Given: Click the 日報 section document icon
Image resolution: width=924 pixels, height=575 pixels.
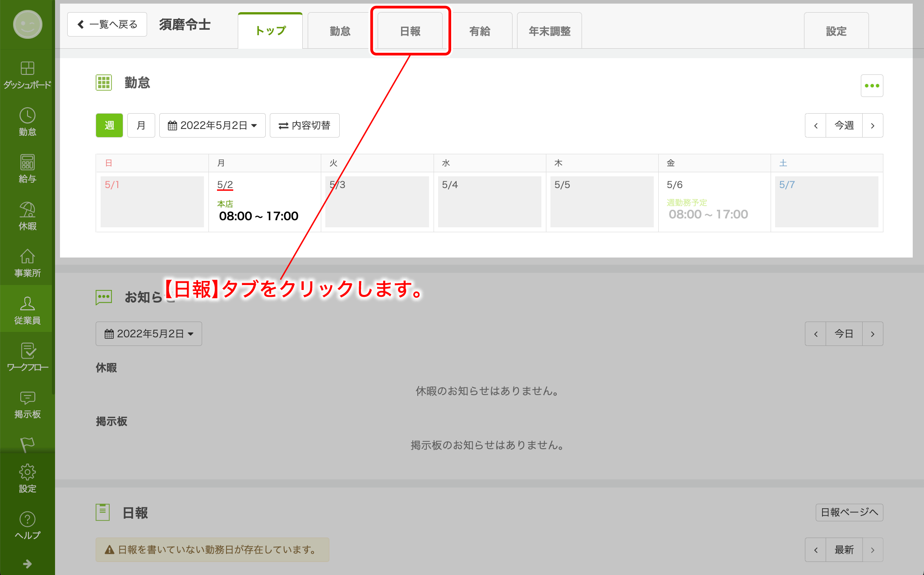Looking at the screenshot, I should [x=103, y=512].
